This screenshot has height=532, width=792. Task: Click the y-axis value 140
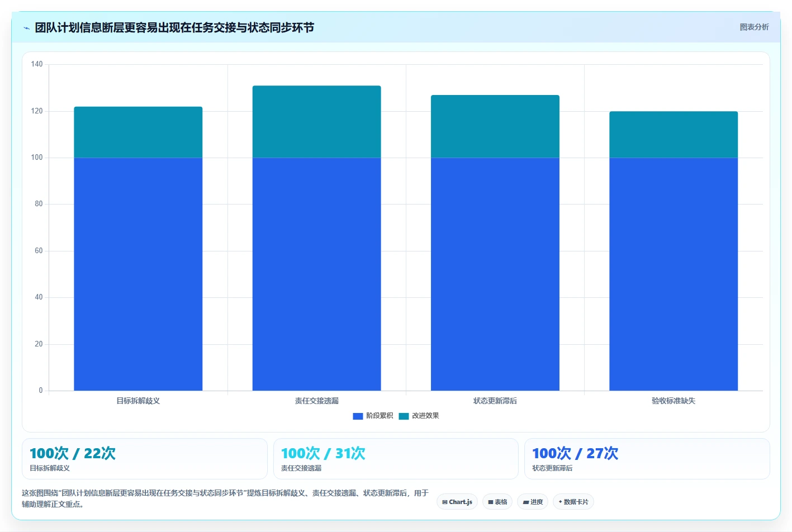click(x=37, y=64)
